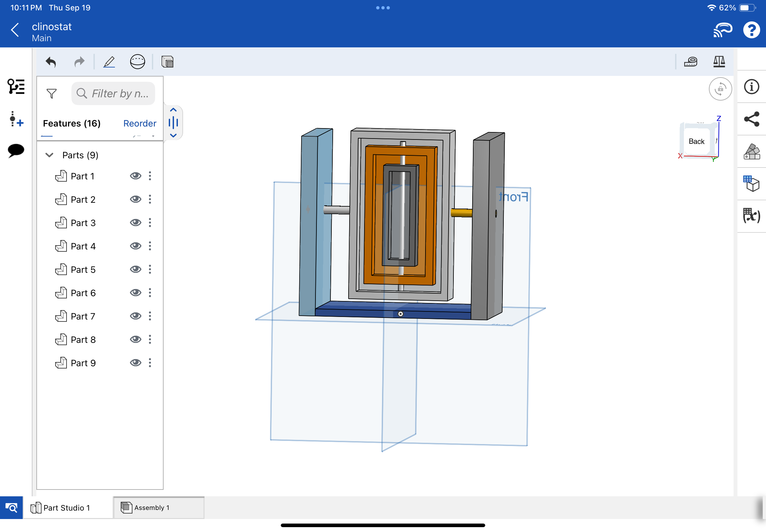Select Part 7 in the parts list
The width and height of the screenshot is (766, 532).
coord(83,316)
